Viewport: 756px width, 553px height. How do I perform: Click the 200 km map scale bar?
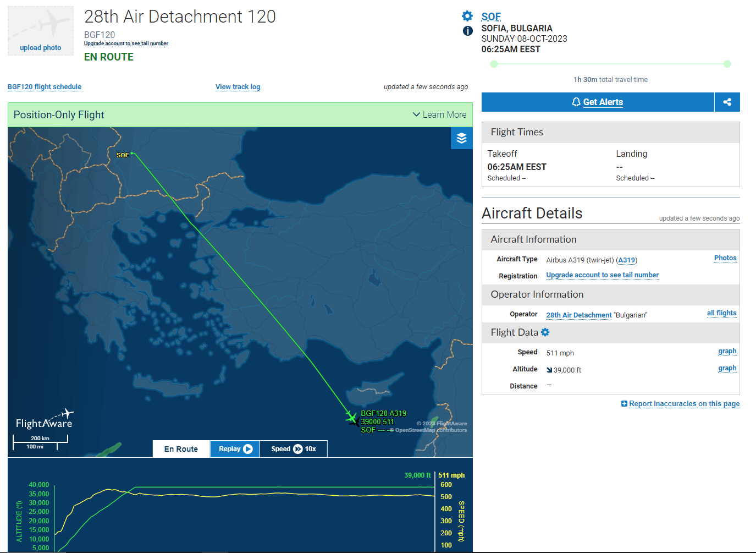click(x=40, y=439)
